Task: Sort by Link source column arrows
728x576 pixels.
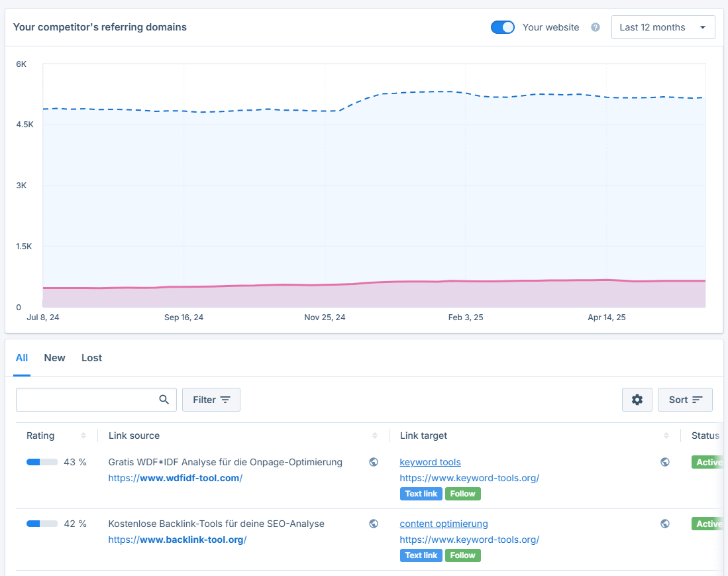Action: tap(375, 435)
